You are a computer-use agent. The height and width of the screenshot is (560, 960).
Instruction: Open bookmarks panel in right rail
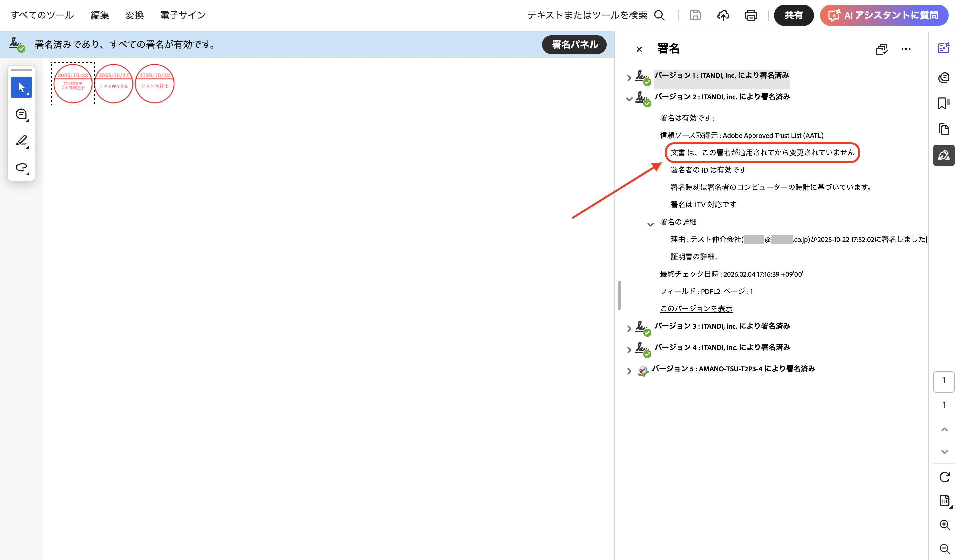pos(944,103)
